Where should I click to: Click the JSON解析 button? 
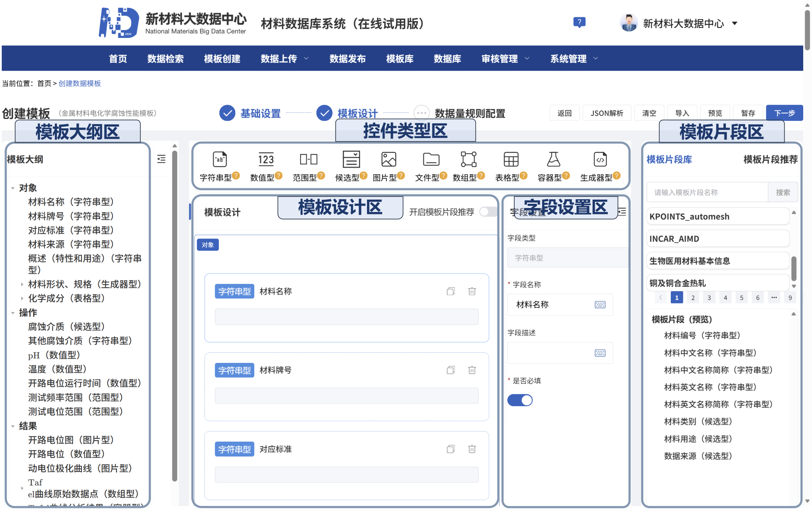coord(607,113)
